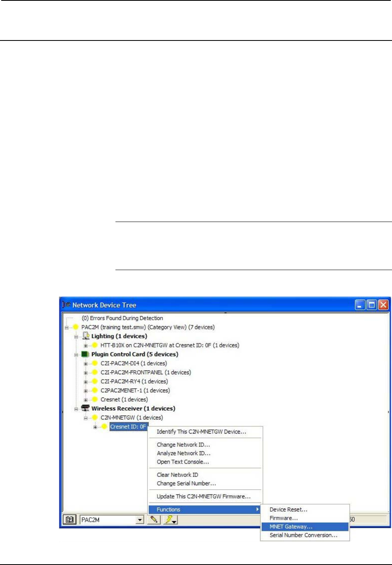This screenshot has height=565, width=392.
Task: Click yellow dot beside C2PAC2MENET-1
Action: [95, 390]
